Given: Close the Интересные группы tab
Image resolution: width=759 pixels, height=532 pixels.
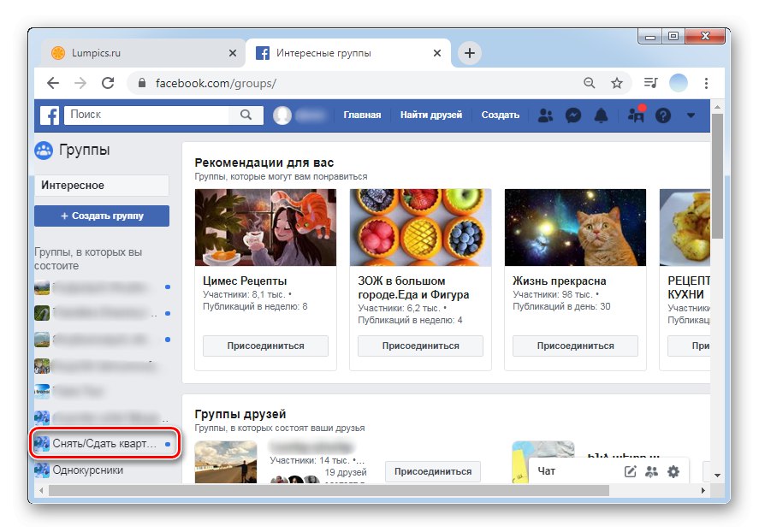Looking at the screenshot, I should pyautogui.click(x=437, y=53).
